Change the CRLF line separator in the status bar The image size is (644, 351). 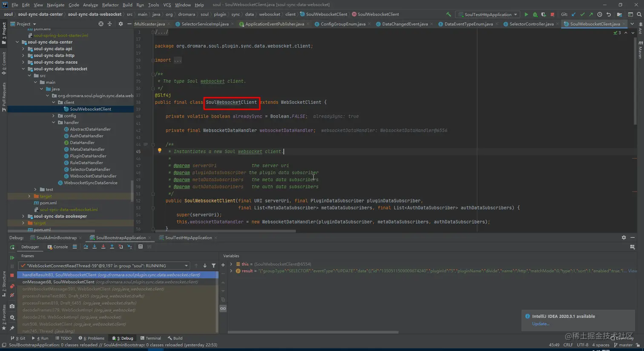pyautogui.click(x=568, y=345)
